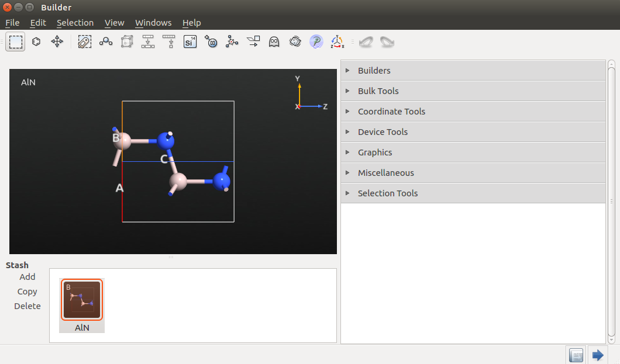Click the tag selection icon
620x364 pixels.
coord(85,41)
